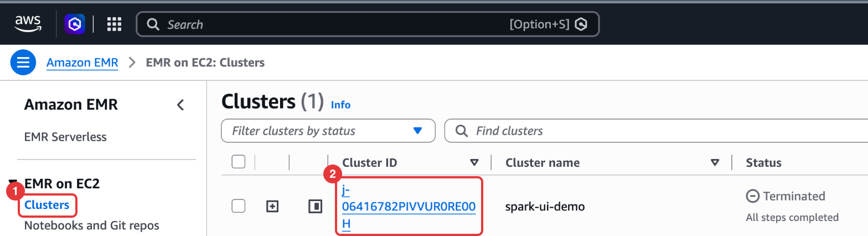Tick the select-all clusters header checkbox
This screenshot has width=868, height=236.
(x=238, y=162)
